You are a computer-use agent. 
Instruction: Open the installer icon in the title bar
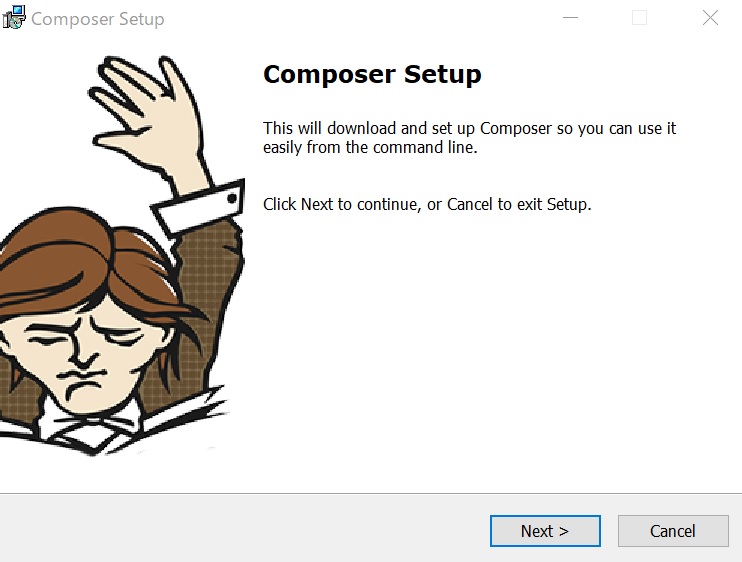click(x=14, y=18)
